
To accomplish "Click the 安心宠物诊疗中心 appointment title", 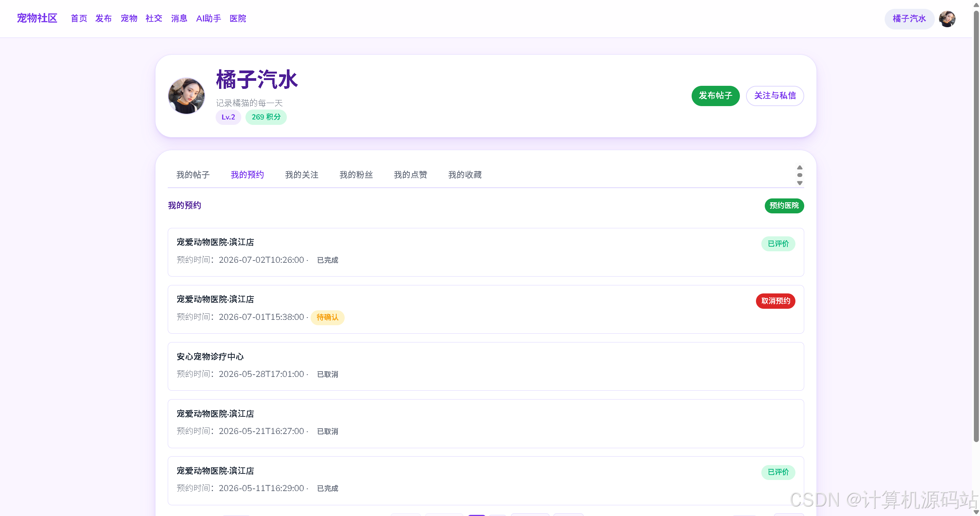I will (x=210, y=357).
